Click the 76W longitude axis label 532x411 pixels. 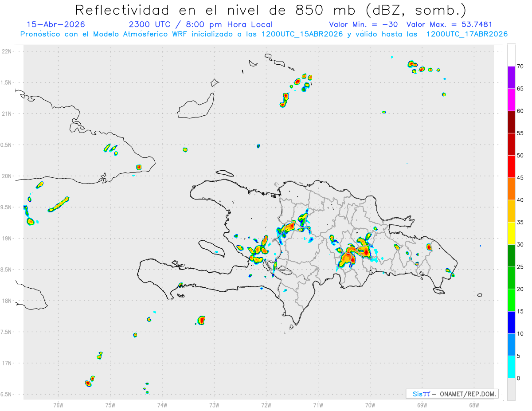point(58,405)
